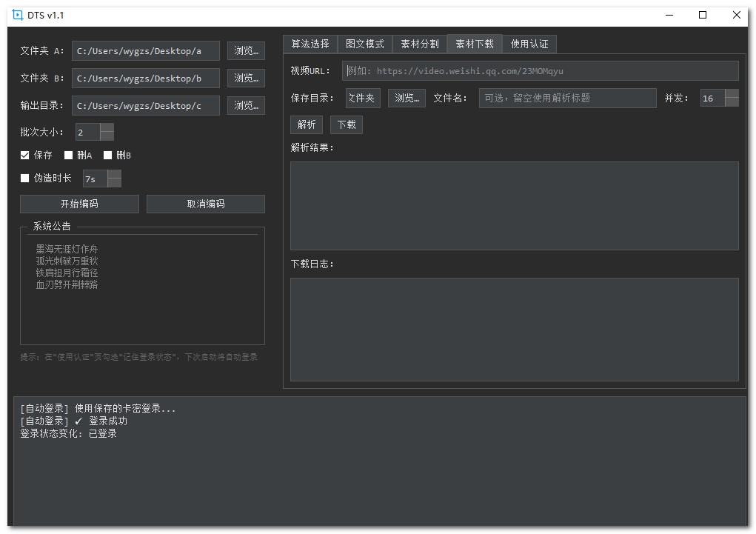
Task: Enable the 删B checkbox
Action: coord(107,156)
